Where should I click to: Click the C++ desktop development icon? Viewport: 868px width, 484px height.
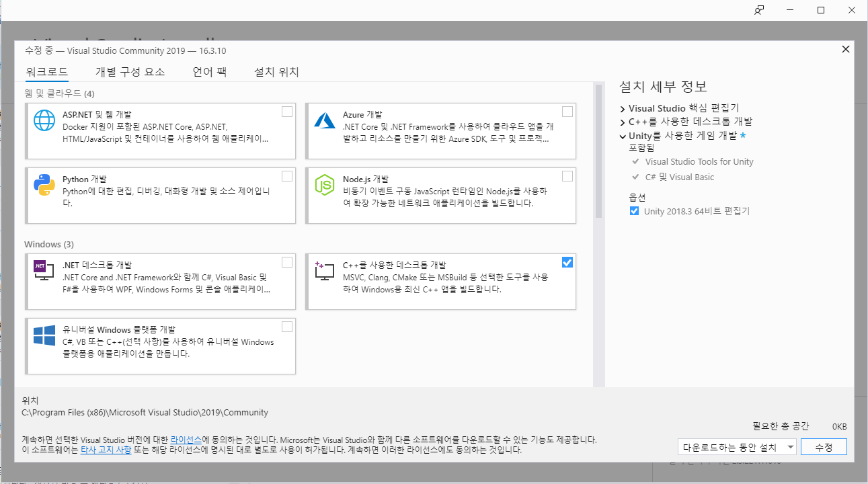tap(325, 270)
